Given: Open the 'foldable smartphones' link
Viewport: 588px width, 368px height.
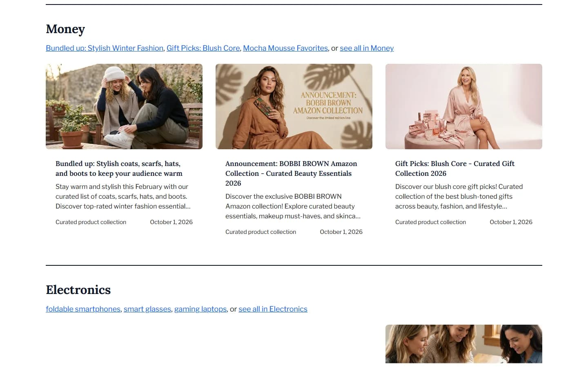Looking at the screenshot, I should tap(83, 309).
